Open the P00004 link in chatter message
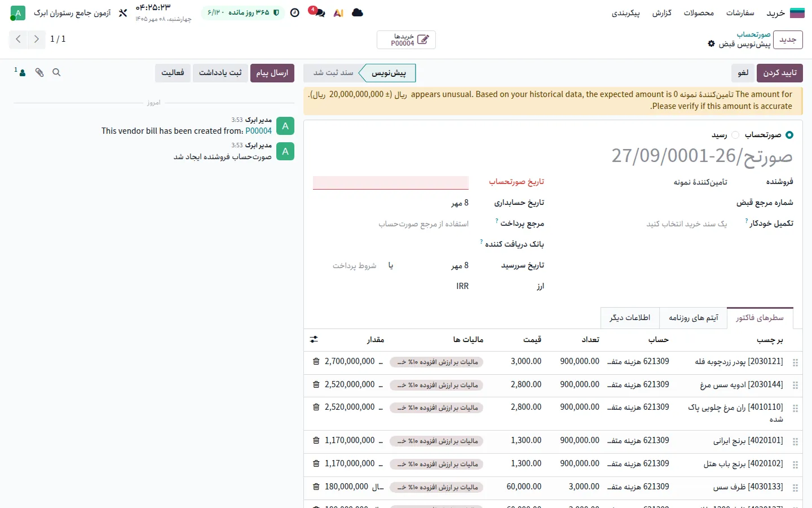Screen dimensions: 812x508 point(258,131)
